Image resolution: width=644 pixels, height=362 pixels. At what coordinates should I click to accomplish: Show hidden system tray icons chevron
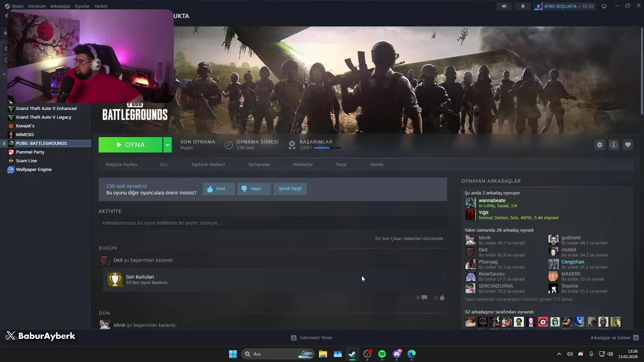(558, 354)
